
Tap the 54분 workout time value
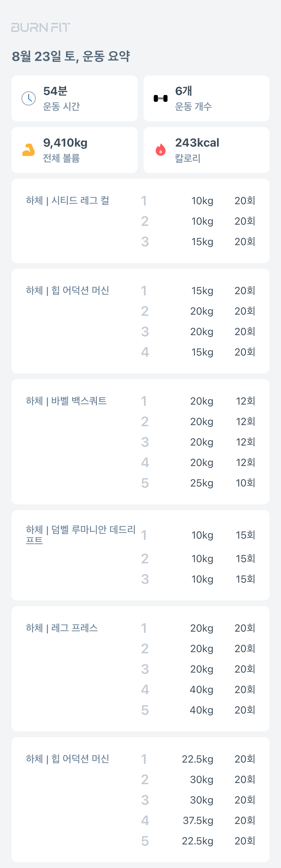pyautogui.click(x=55, y=91)
